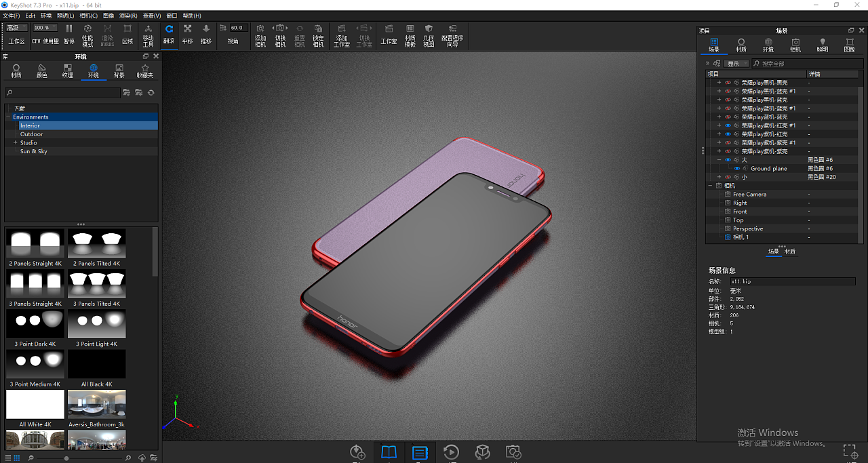Image resolution: width=868 pixels, height=463 pixels.
Task: Refresh the library folder list
Action: [151, 92]
